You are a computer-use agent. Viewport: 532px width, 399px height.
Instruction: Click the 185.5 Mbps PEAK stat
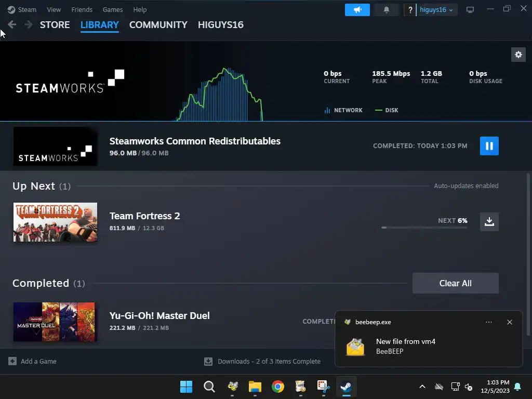(391, 77)
